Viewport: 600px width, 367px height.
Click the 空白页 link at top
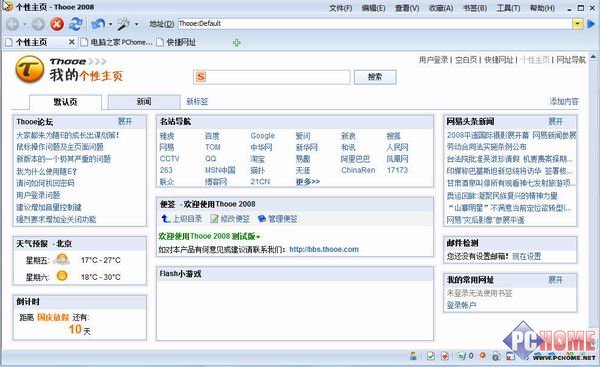tap(466, 60)
